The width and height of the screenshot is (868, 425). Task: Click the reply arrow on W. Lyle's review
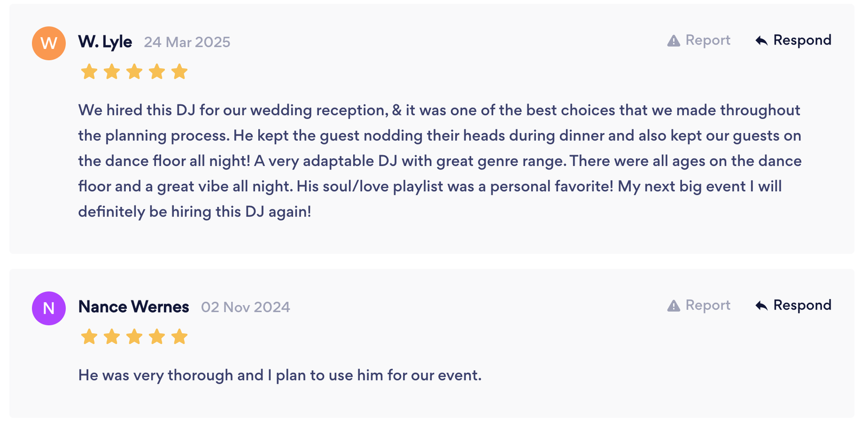[761, 41]
